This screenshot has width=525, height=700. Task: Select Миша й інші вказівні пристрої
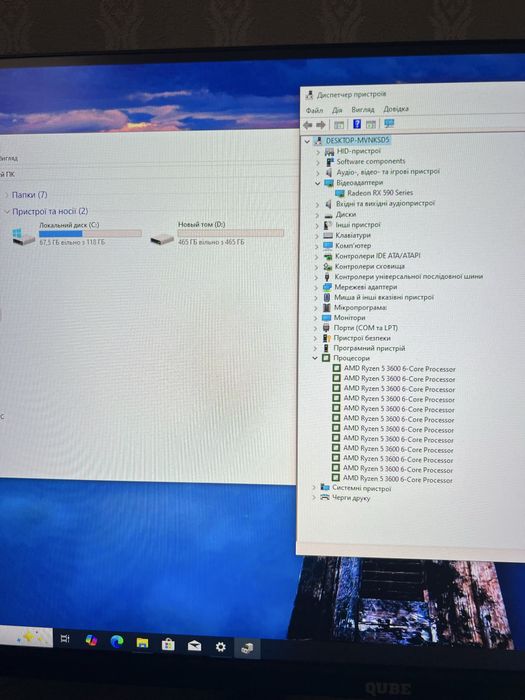coord(384,297)
